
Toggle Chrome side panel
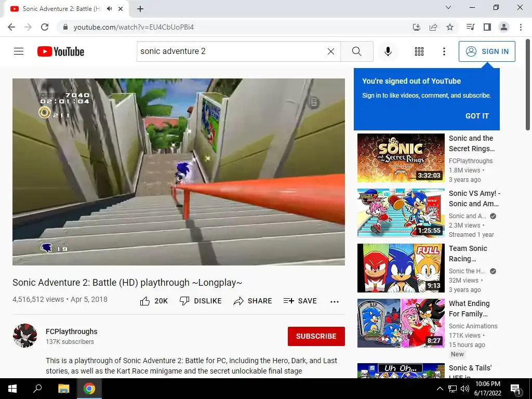click(x=487, y=27)
